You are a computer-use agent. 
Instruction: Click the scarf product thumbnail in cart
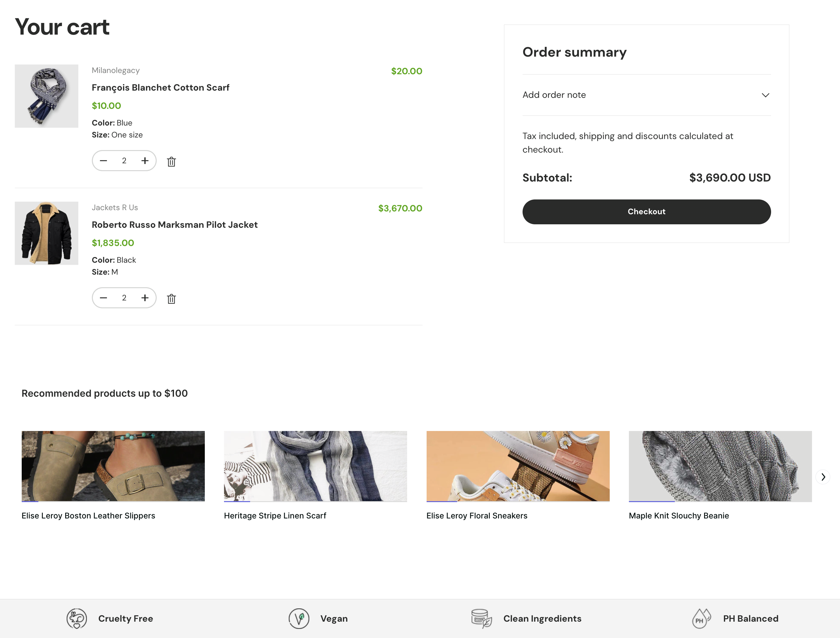tap(46, 96)
